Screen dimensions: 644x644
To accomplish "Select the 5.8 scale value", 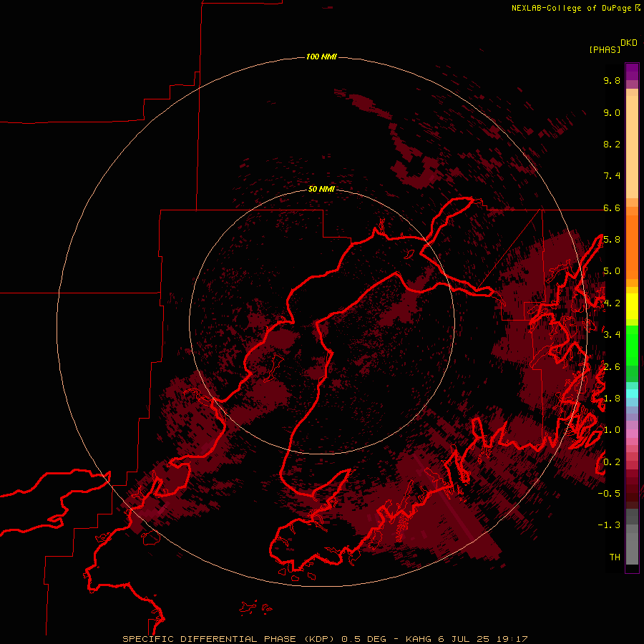I will 612,240.
